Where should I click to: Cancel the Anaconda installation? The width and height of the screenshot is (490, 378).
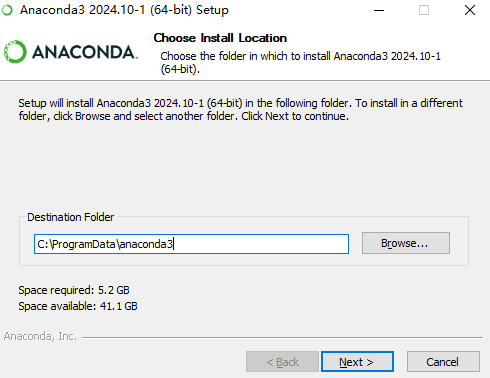tap(443, 362)
